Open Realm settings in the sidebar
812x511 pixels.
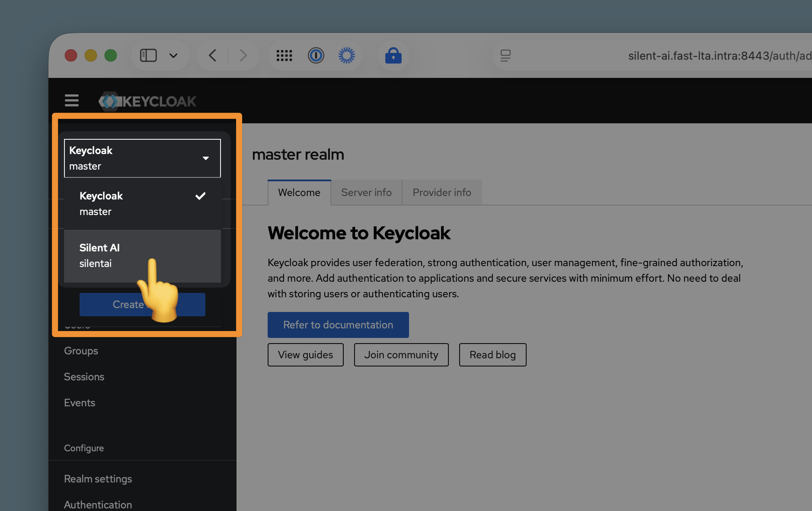[98, 479]
